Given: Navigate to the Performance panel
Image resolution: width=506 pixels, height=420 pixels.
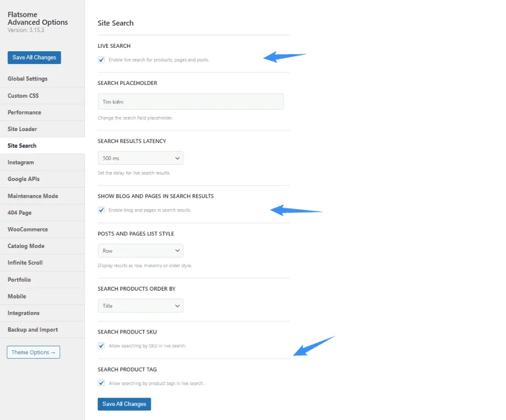Looking at the screenshot, I should tap(24, 112).
